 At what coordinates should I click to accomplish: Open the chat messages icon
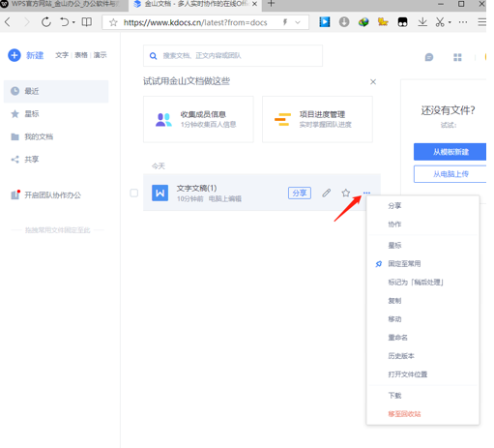[x=429, y=57]
